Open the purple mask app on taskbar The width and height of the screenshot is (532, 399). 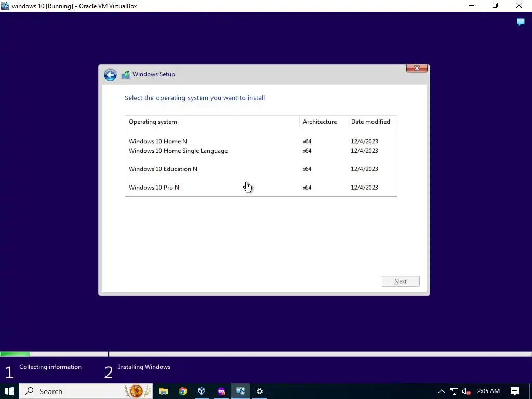221,391
